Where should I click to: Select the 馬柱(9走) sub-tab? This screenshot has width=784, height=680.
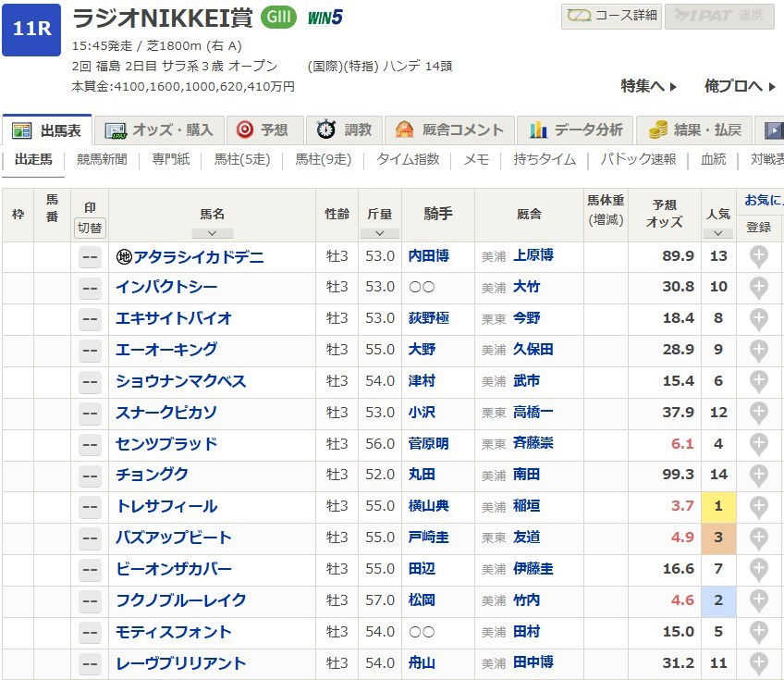tap(323, 160)
